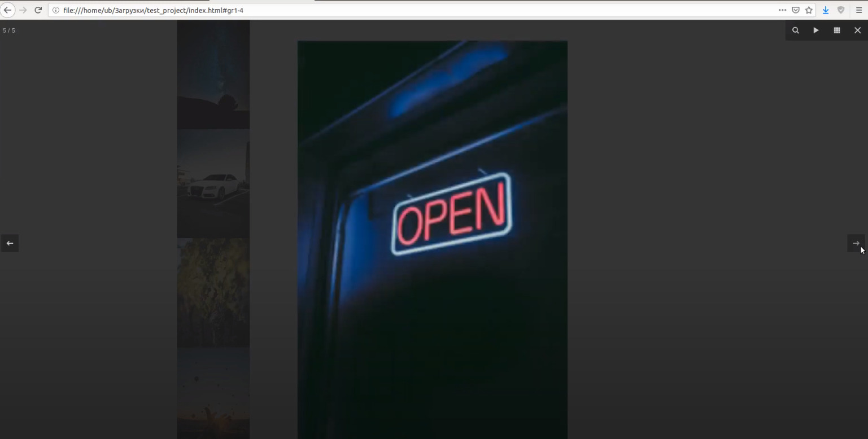Close the gallery lightbox with X
This screenshot has width=868, height=439.
point(857,30)
